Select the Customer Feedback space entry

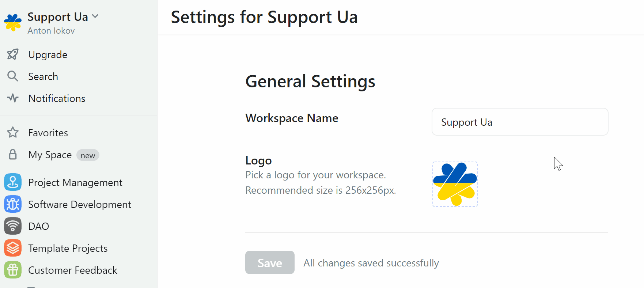[73, 270]
